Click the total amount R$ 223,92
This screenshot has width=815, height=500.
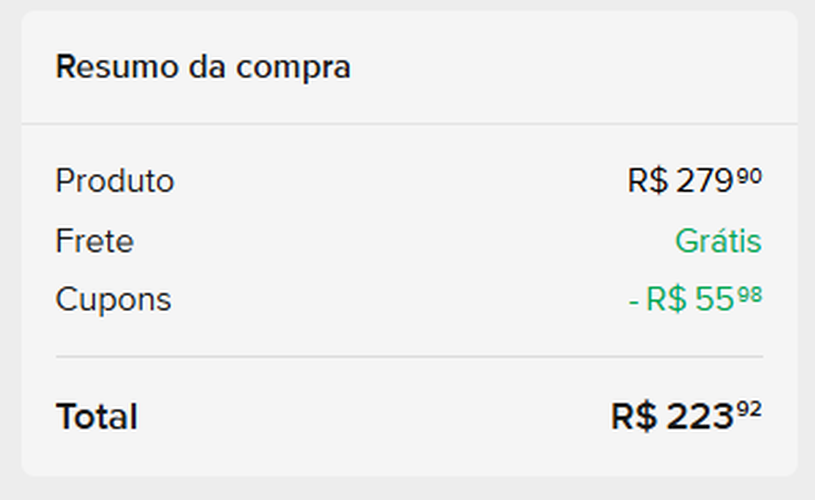686,417
